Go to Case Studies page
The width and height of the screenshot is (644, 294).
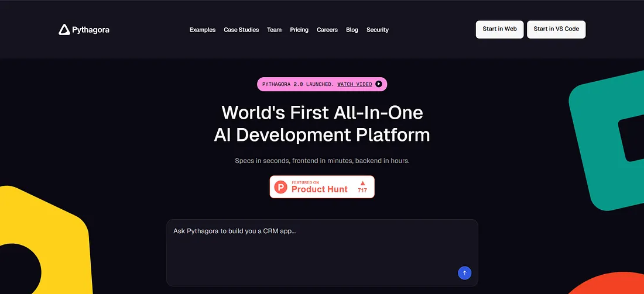241,30
